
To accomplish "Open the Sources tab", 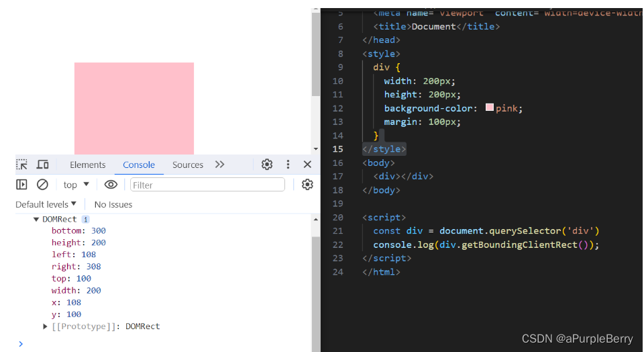I will tap(188, 165).
